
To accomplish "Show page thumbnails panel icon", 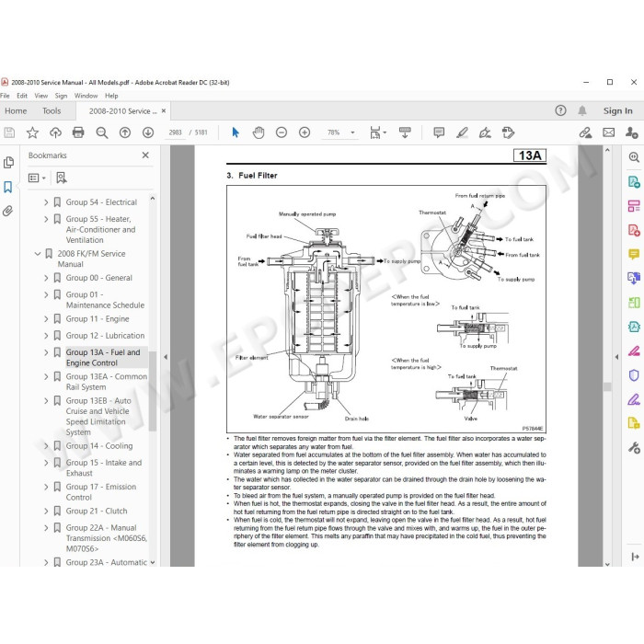I will click(x=8, y=163).
